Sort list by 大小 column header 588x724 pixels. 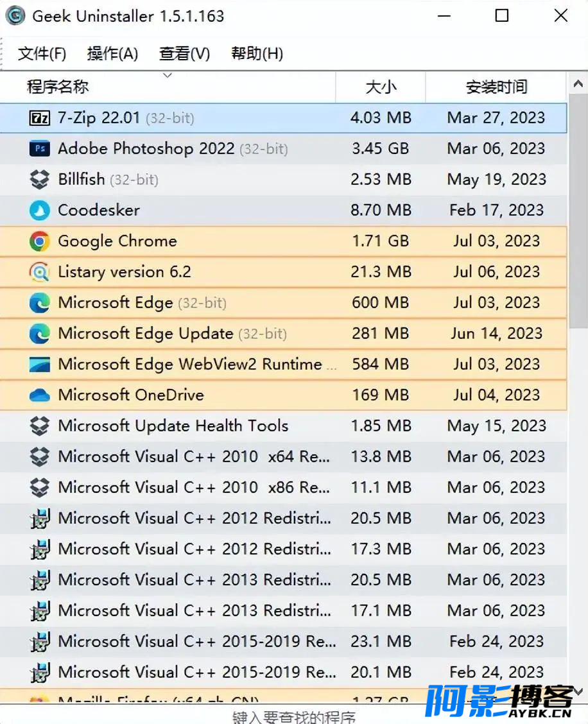(381, 87)
